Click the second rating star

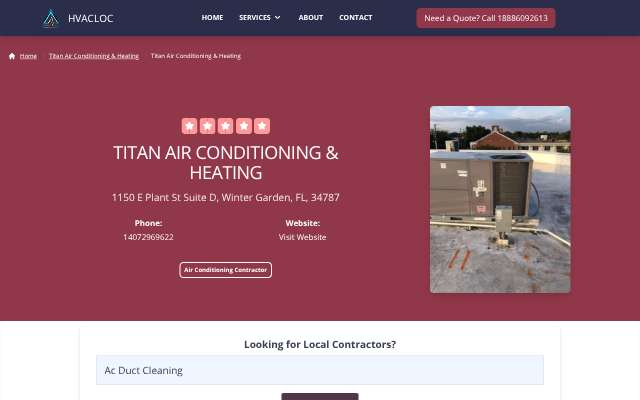(207, 126)
